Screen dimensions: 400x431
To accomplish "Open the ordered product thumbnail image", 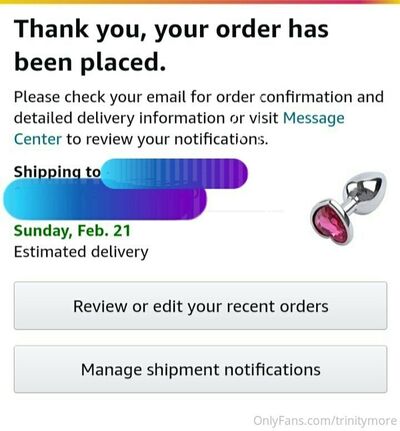I will coord(348,209).
